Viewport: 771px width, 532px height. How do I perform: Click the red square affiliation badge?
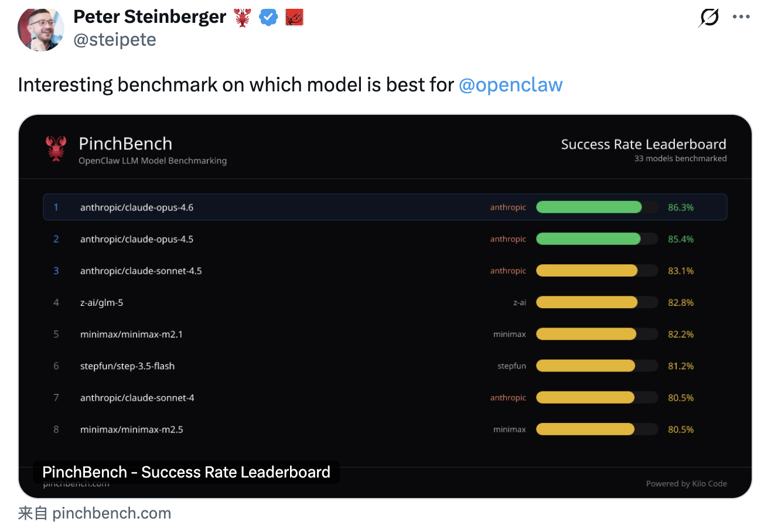pyautogui.click(x=294, y=18)
